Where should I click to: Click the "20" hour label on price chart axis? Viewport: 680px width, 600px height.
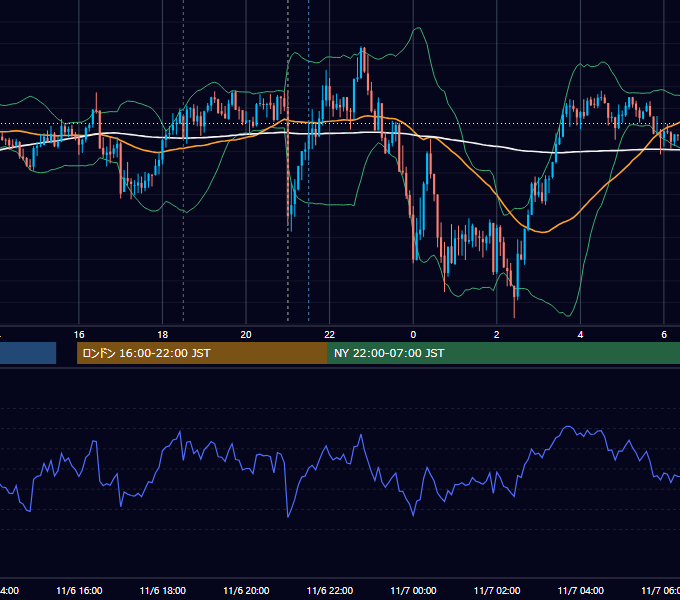246,335
